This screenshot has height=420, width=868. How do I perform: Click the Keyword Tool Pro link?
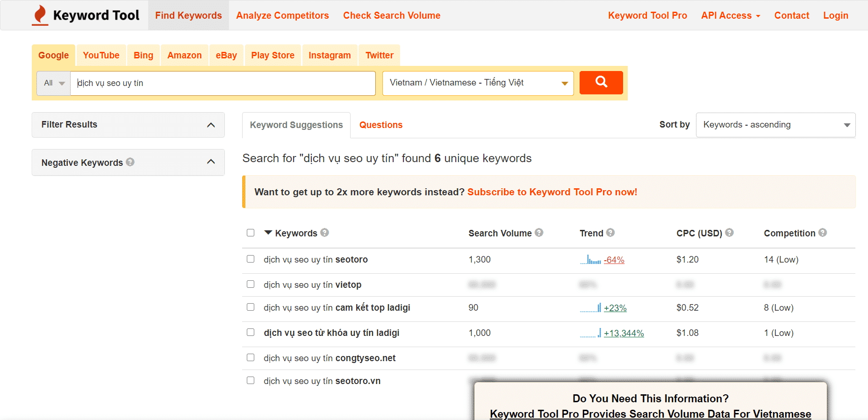coord(647,15)
